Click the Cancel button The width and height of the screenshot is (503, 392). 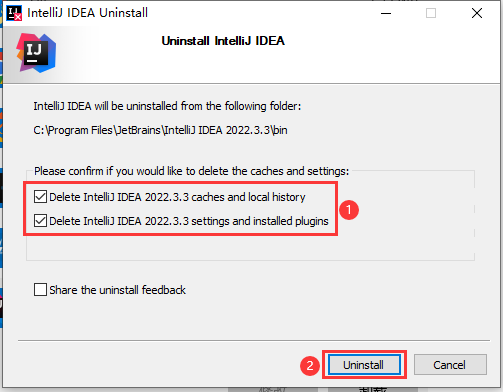450,365
